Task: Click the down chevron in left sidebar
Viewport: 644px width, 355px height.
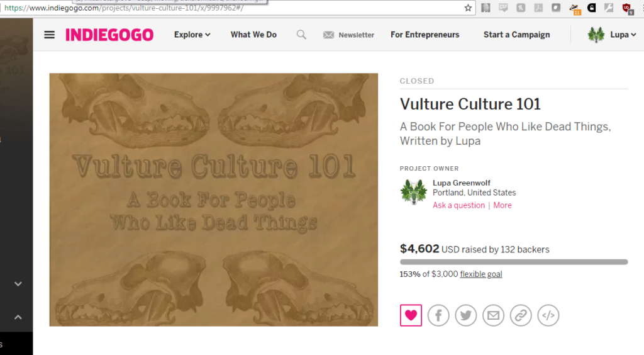Action: (18, 284)
